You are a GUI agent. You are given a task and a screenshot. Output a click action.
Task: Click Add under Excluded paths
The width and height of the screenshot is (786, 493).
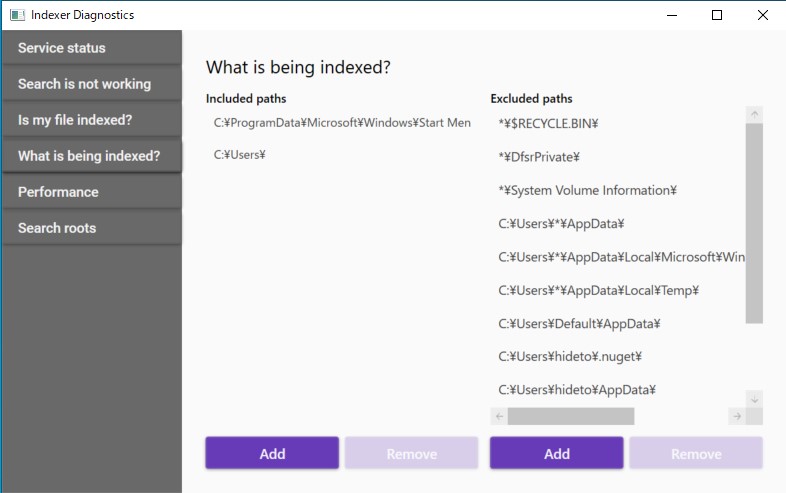tap(556, 453)
